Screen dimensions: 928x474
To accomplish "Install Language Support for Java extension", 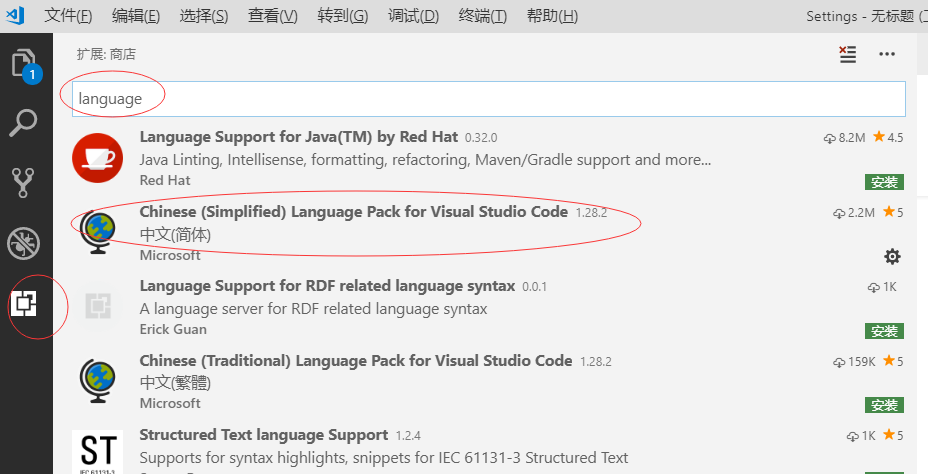I will (884, 182).
